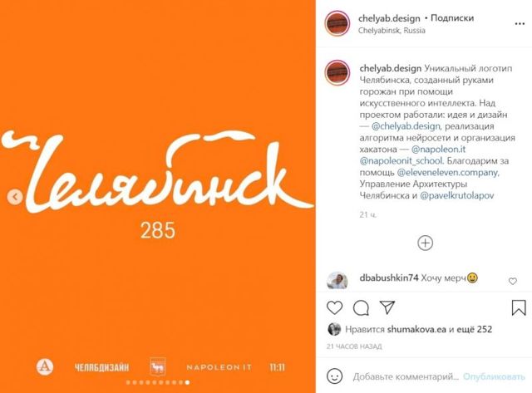Open @eleveneleven.company mention link
Image resolution: width=532 pixels, height=393 pixels.
click(448, 172)
